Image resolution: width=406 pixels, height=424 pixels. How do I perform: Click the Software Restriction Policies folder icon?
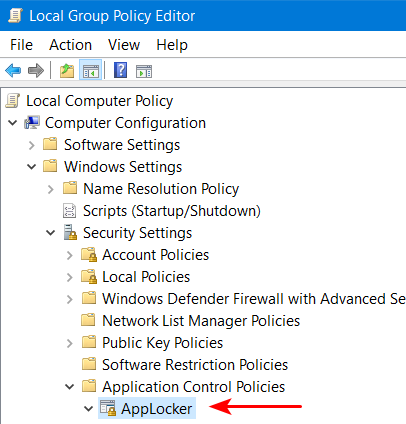[x=89, y=364]
